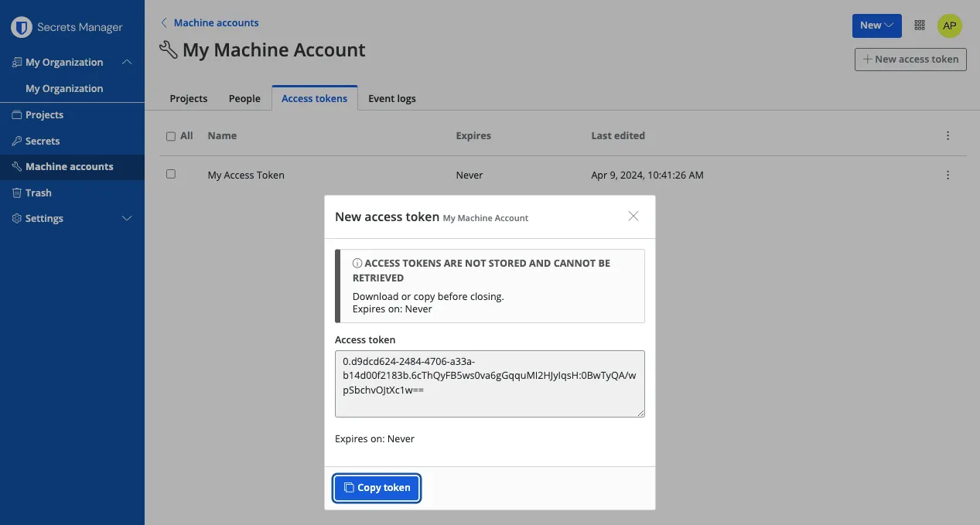Expand the Settings sidebar section
Viewport: 980px width, 525px height.
127,218
